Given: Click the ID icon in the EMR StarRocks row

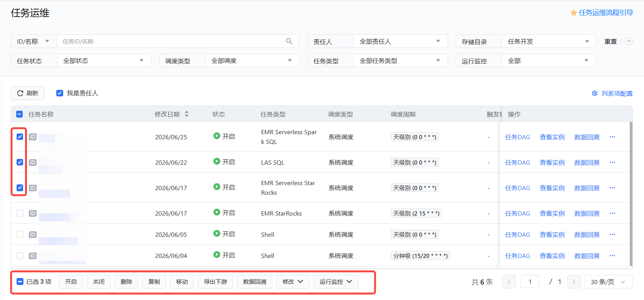Looking at the screenshot, I should 33,213.
